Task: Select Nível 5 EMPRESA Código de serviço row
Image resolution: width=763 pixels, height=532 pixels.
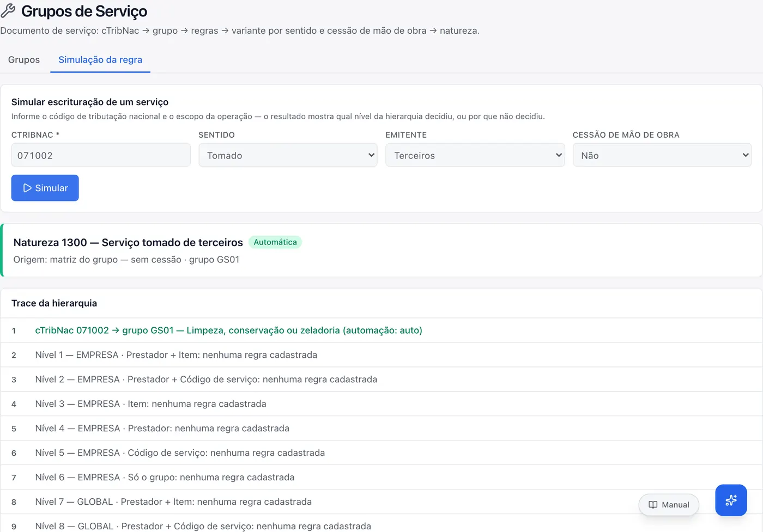Action: tap(381, 453)
